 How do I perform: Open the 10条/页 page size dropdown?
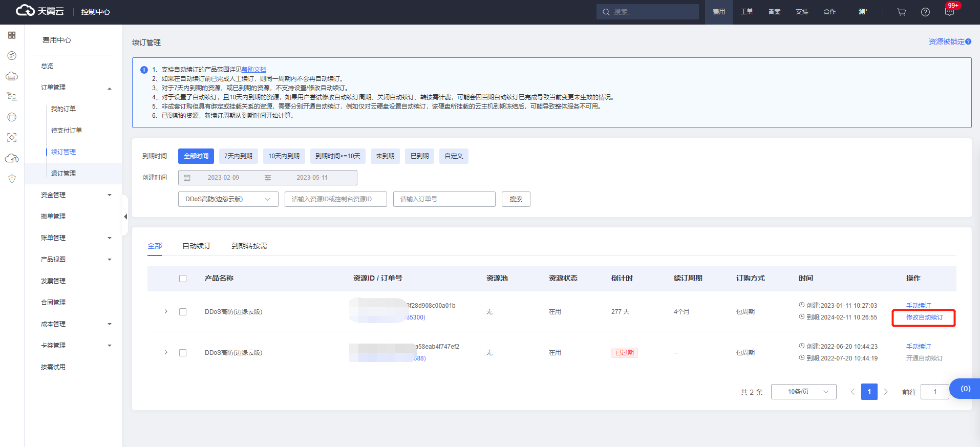click(803, 392)
